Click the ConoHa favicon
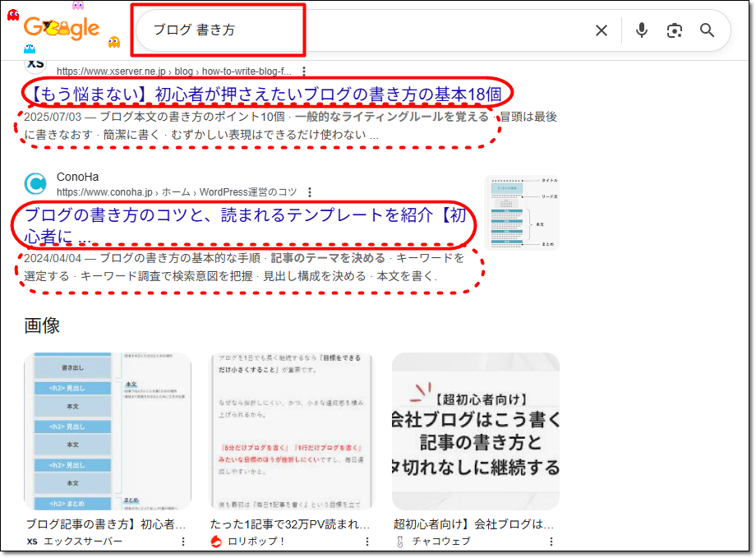This screenshot has width=756, height=558. click(35, 183)
